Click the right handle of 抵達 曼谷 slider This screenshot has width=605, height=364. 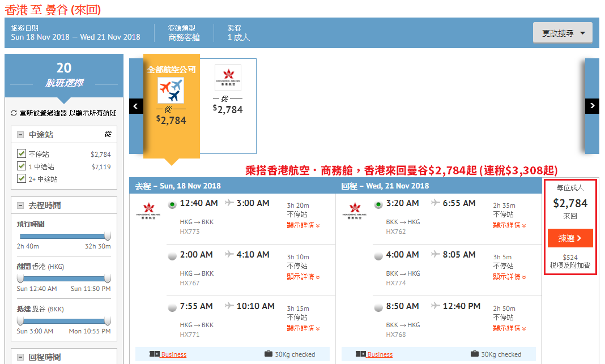point(108,321)
